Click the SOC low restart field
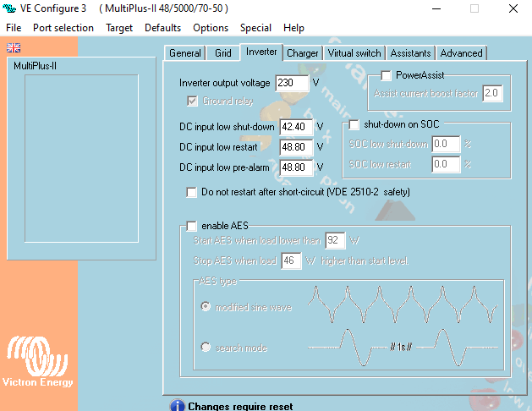The height and width of the screenshot is (411, 532). tap(446, 164)
